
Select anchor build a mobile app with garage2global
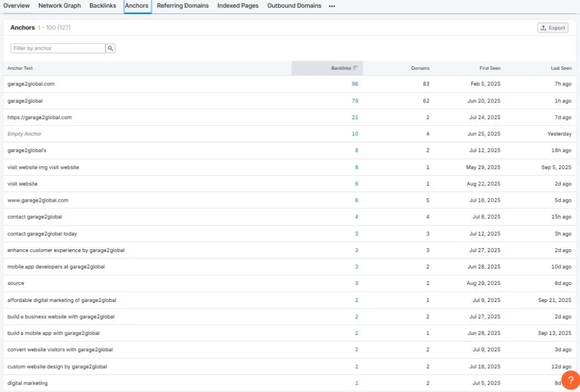click(53, 333)
